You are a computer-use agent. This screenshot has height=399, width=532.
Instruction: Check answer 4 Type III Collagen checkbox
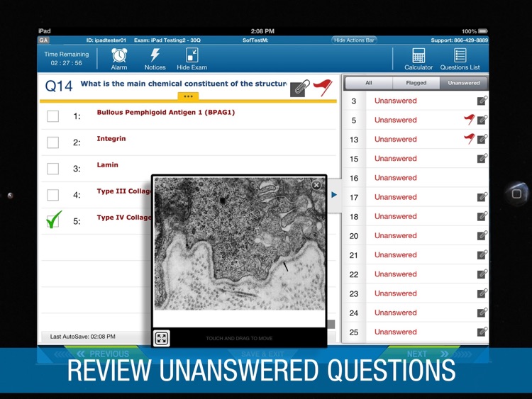point(52,195)
